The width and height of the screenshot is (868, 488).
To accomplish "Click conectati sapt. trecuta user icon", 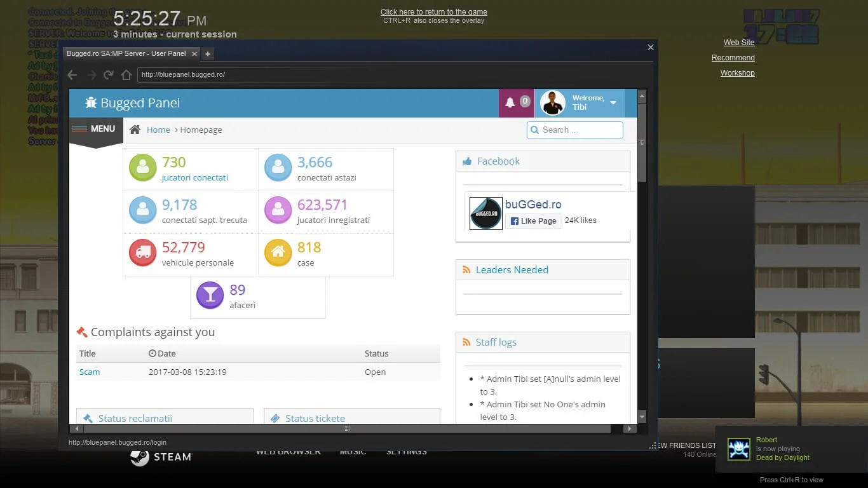I will click(x=143, y=210).
